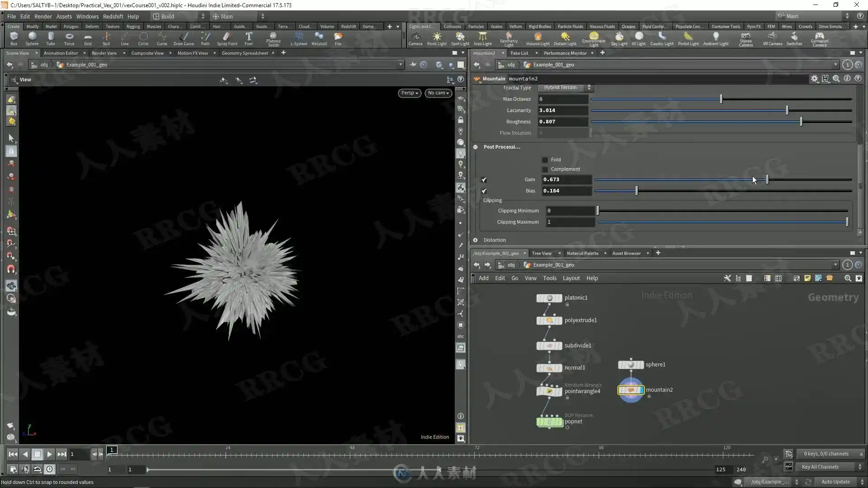This screenshot has height=488, width=868.
Task: Enable the Fold checkbox
Action: point(545,160)
